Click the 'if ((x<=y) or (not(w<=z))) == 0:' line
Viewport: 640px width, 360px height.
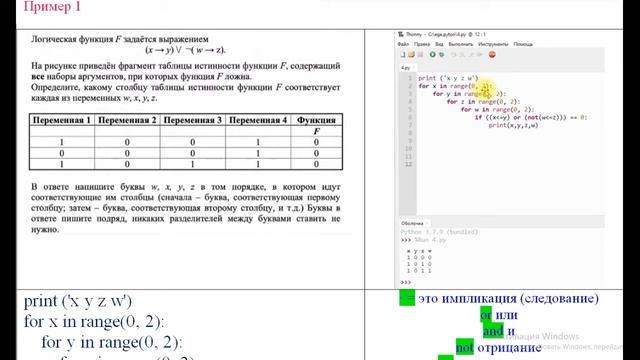[531, 117]
